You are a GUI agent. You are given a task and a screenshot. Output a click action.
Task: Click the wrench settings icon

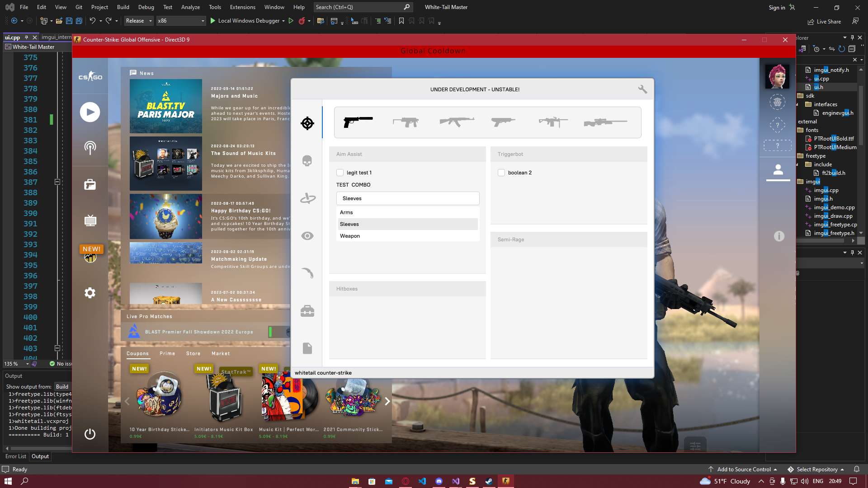pyautogui.click(x=642, y=89)
